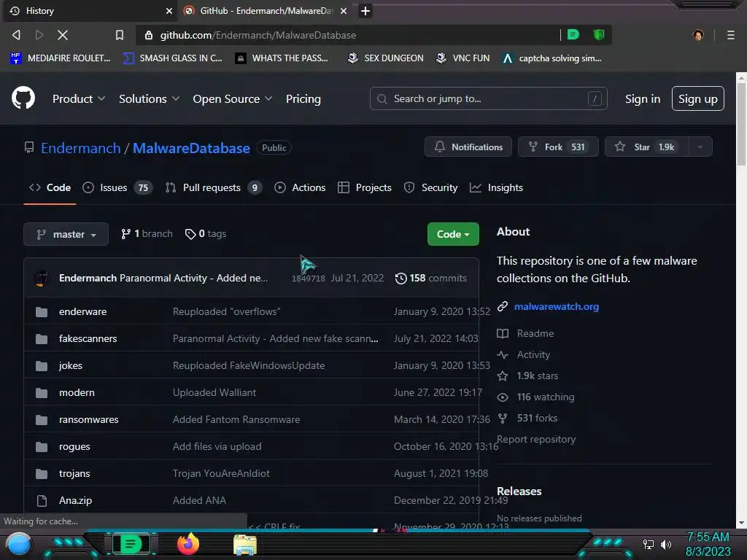Open the browser hamburger menu
This screenshot has height=560, width=747.
click(x=731, y=35)
